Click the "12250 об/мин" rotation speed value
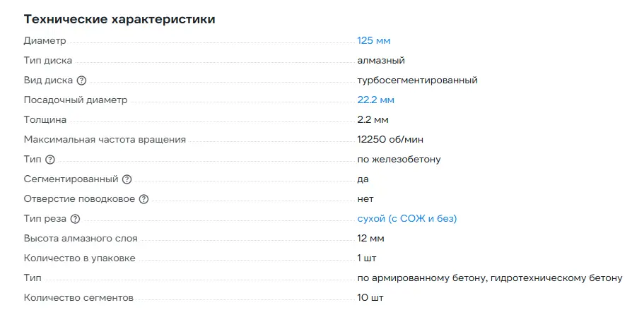 click(390, 140)
